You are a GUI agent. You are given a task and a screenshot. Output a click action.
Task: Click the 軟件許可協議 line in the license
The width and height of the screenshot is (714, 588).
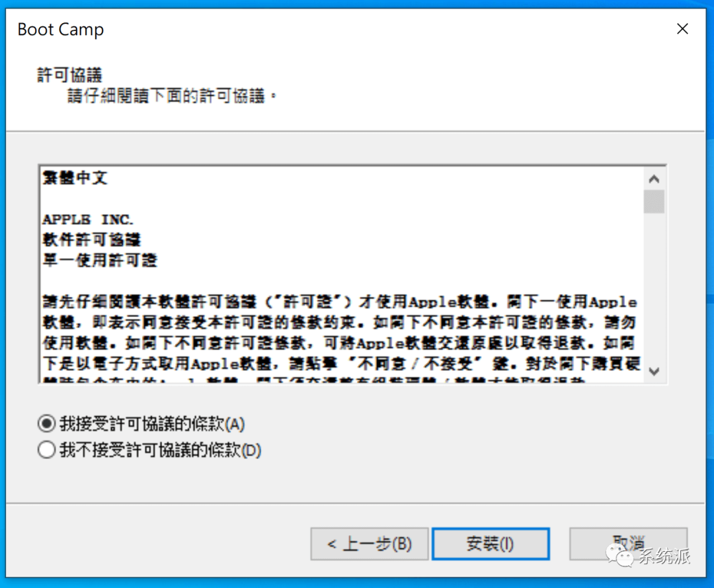tap(91, 239)
